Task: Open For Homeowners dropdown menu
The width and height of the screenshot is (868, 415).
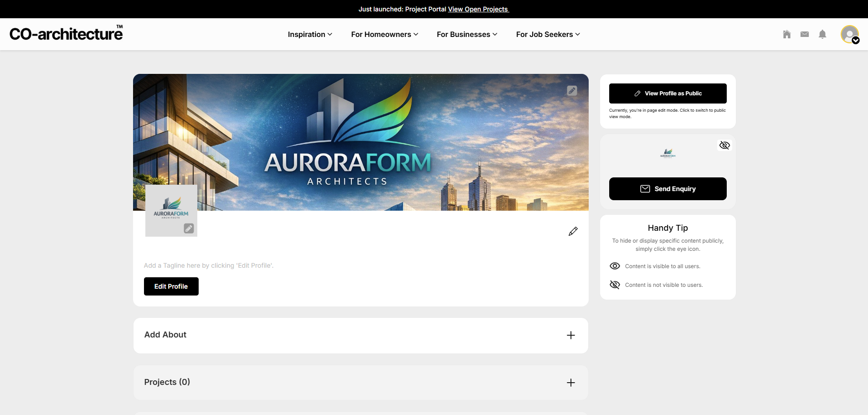Action: [385, 34]
